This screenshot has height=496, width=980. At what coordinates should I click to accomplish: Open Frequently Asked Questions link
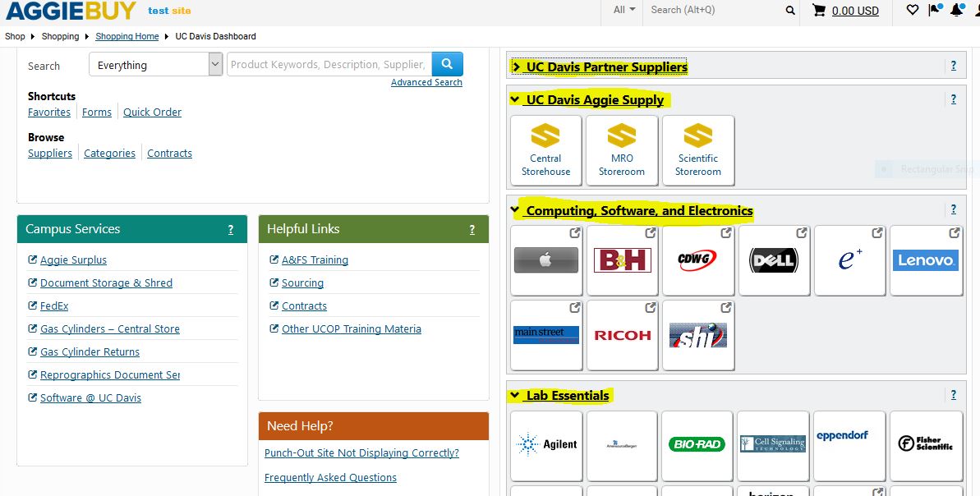330,477
